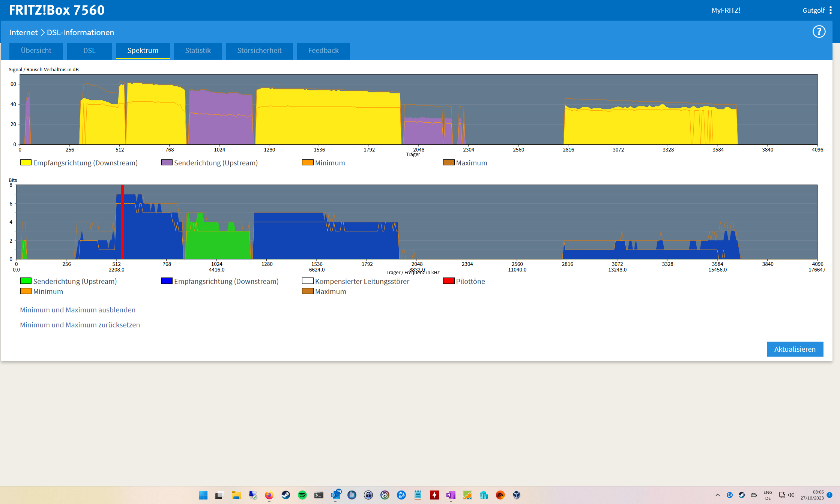Viewport: 840px width, 504px height.
Task: Open the EA app taskbar icon
Action: [x=500, y=495]
